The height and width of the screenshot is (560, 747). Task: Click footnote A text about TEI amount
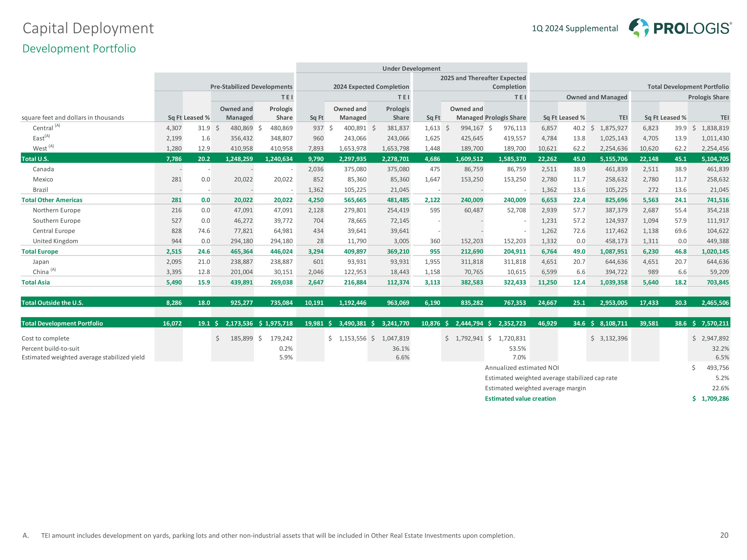(278, 535)
